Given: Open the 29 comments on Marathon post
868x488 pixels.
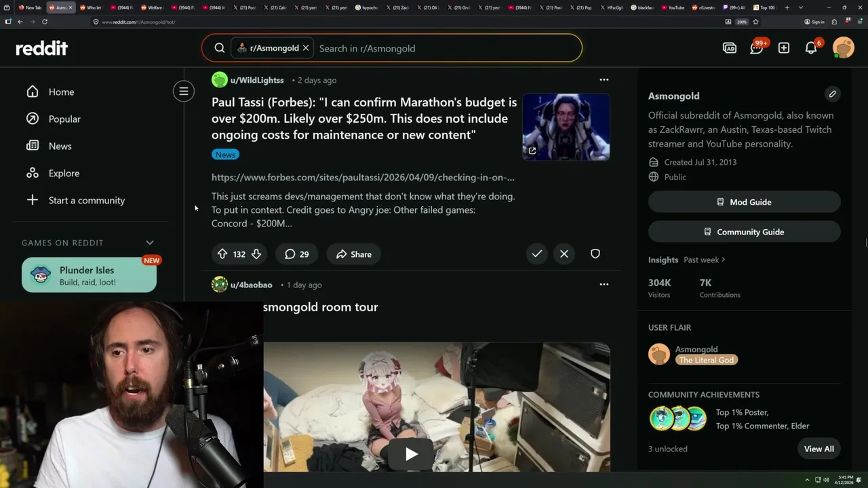Looking at the screenshot, I should coord(296,254).
